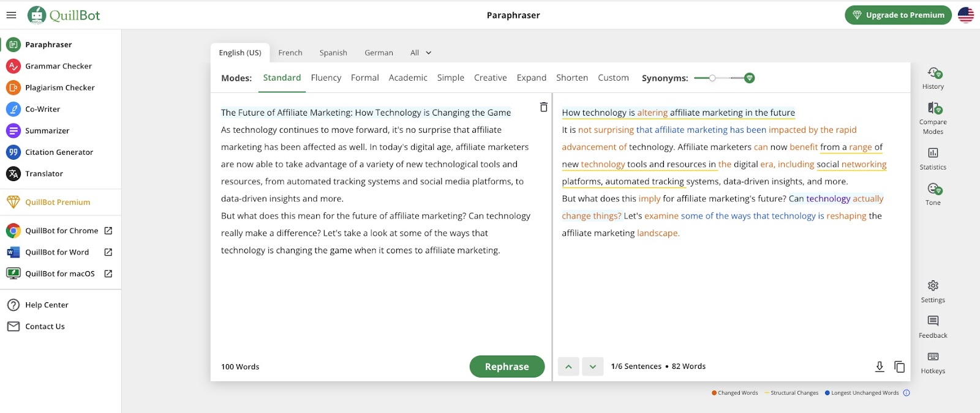
Task: Click the Word icon for QuillBot for Word
Action: pos(13,252)
